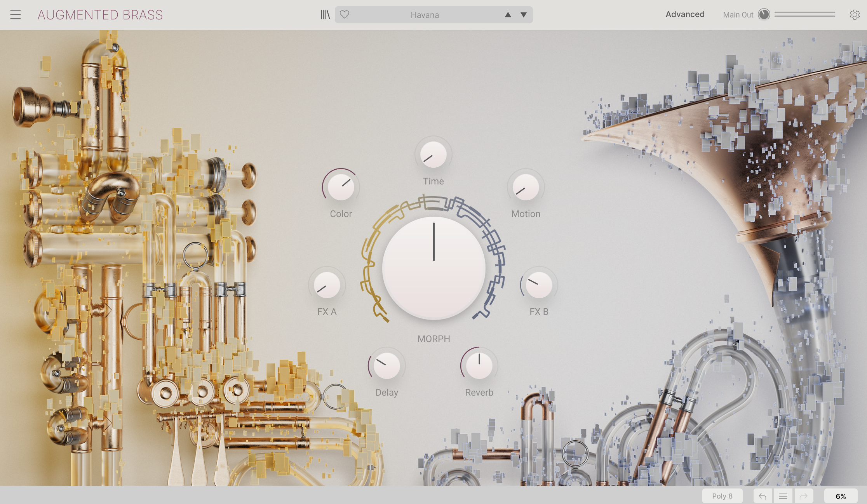The width and height of the screenshot is (867, 504).
Task: Open the hamburger main menu
Action: coord(16,15)
